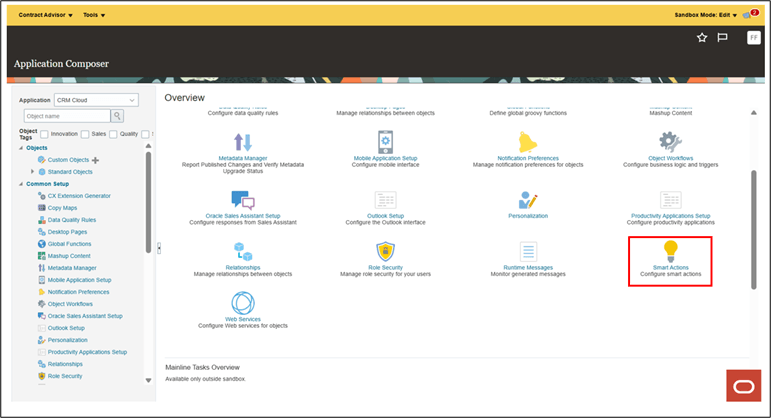Open the Personalization overview link

click(528, 216)
